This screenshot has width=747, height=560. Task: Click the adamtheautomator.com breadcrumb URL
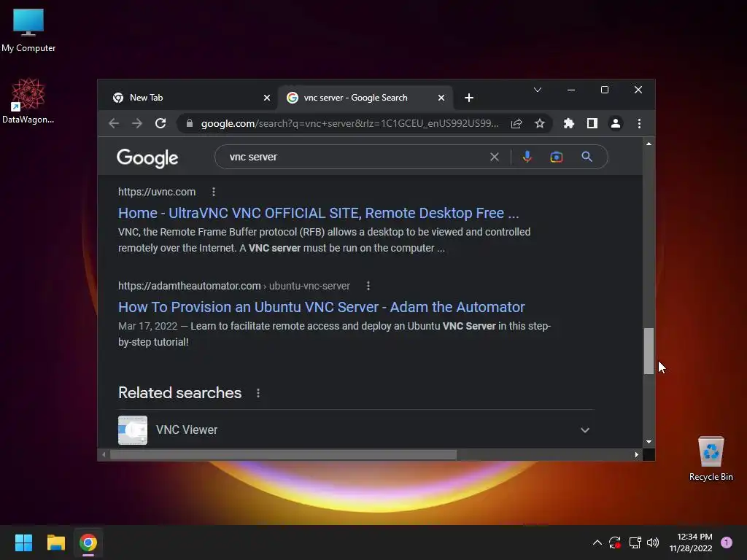[x=234, y=286]
